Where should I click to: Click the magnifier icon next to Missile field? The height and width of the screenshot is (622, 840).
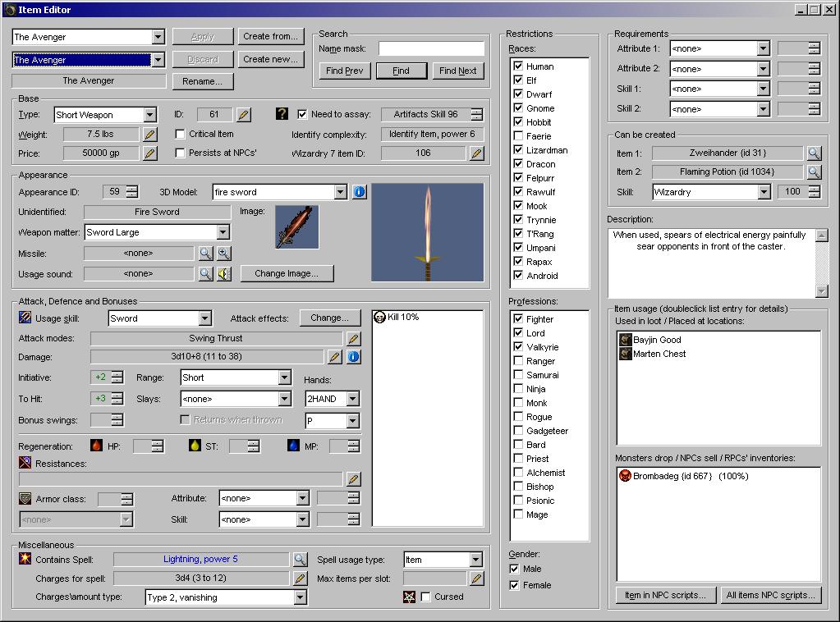coord(205,254)
